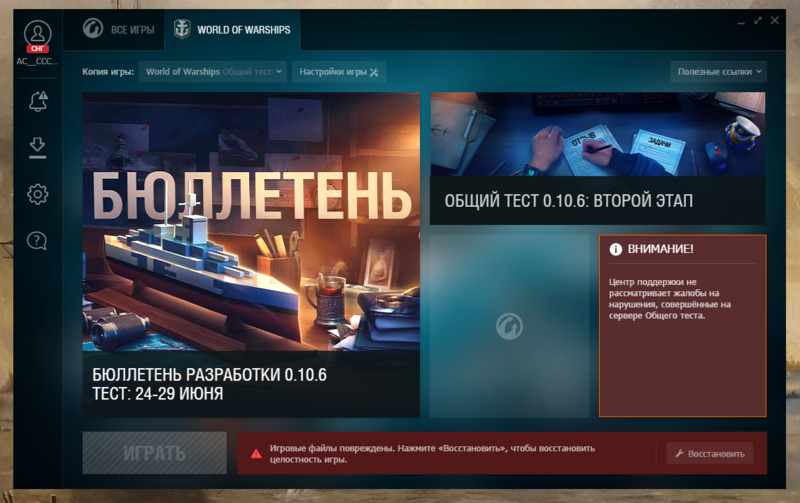Open the Настройки игры button
Screen dimensions: 800x503
tap(339, 72)
